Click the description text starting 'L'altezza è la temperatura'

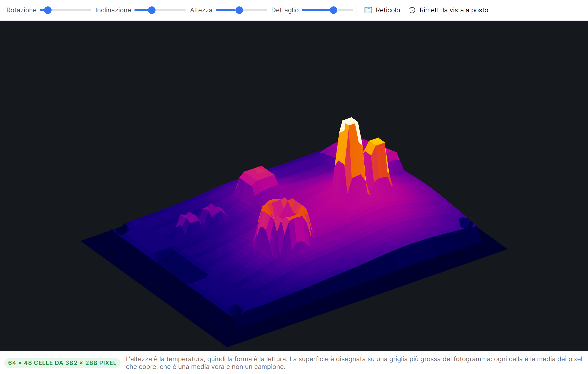[x=354, y=363]
